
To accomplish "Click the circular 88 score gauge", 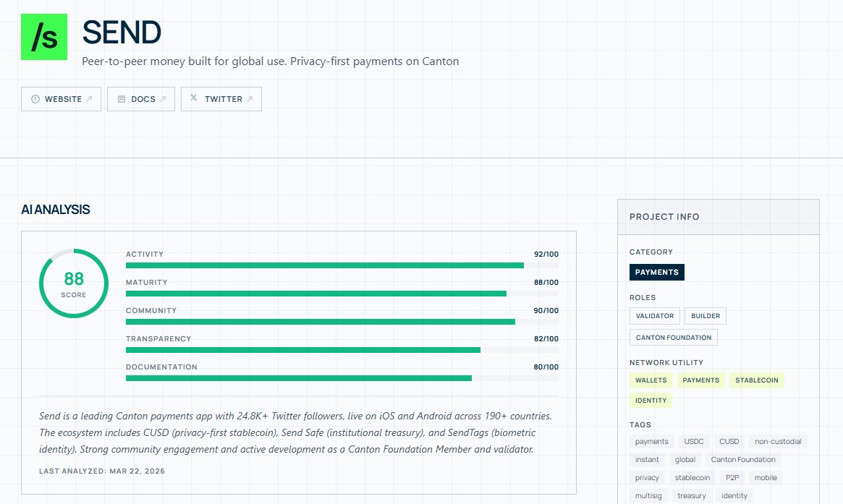I will [x=74, y=283].
